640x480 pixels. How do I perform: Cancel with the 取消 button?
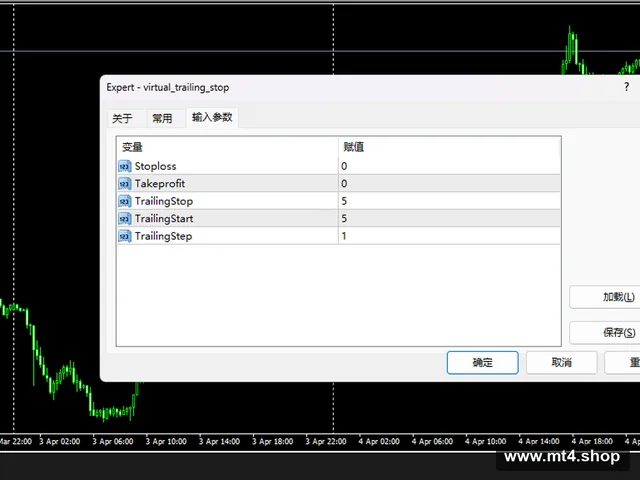pos(562,362)
